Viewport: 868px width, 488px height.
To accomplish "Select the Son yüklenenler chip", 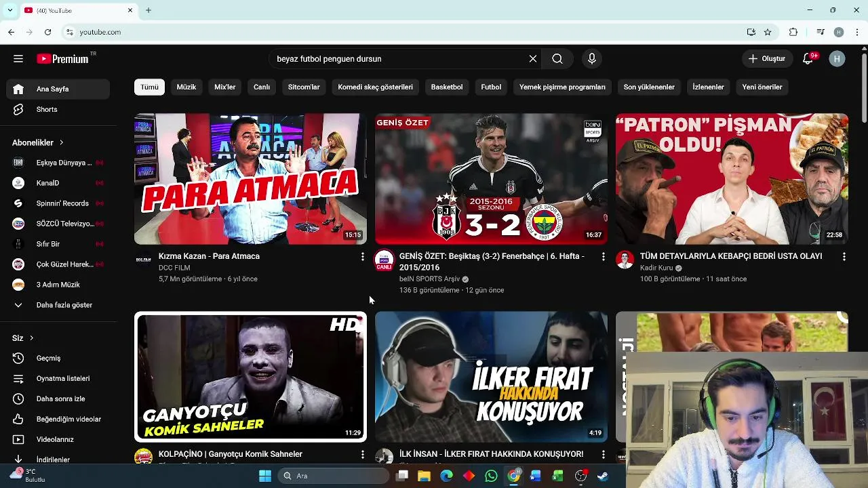I will point(649,87).
